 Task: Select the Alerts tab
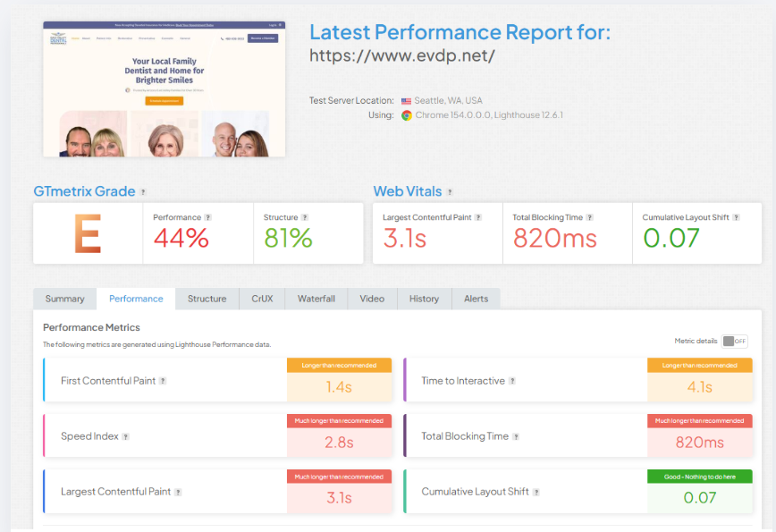pos(477,299)
